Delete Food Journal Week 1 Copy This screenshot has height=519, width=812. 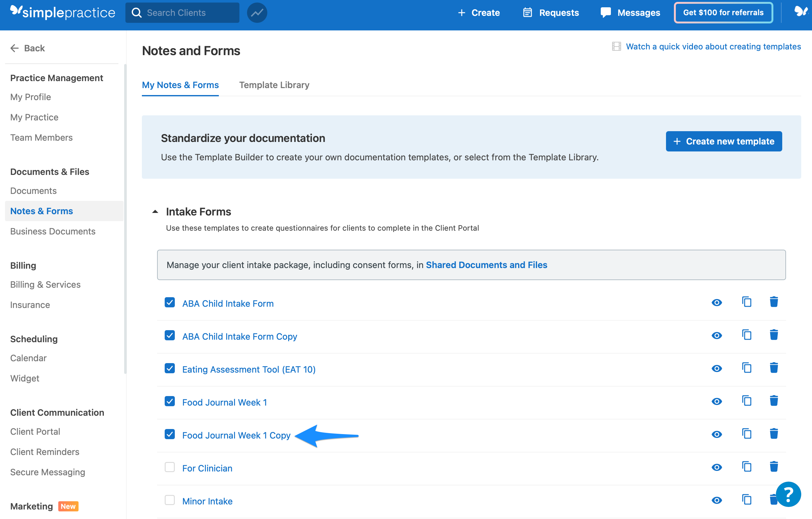tap(774, 434)
